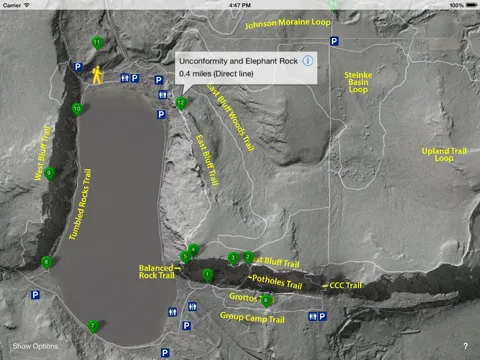Select parking icon under Johnson Moraine Loop label
Screen dimensions: 480x360
pos(334,41)
